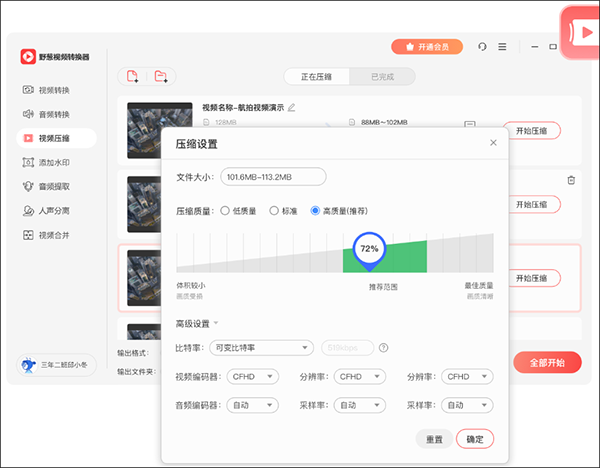Image resolution: width=600 pixels, height=468 pixels.
Task: Switch to the 已完成 tab
Action: pyautogui.click(x=382, y=77)
